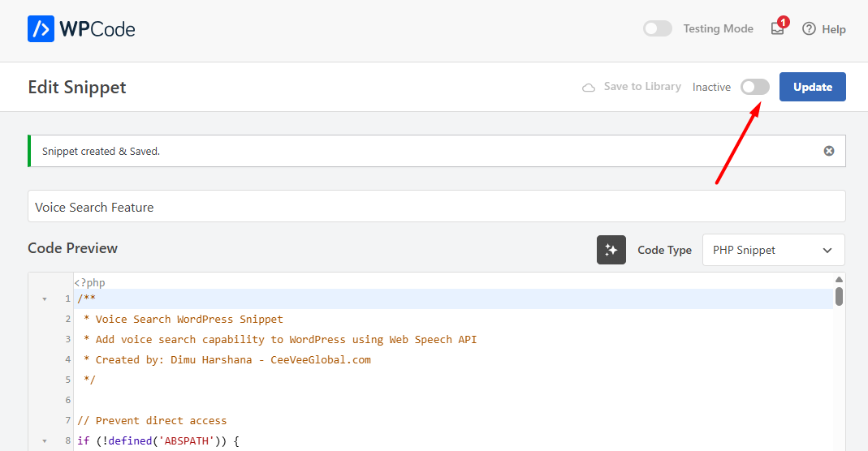Click the AI sparkle generate button

(611, 250)
